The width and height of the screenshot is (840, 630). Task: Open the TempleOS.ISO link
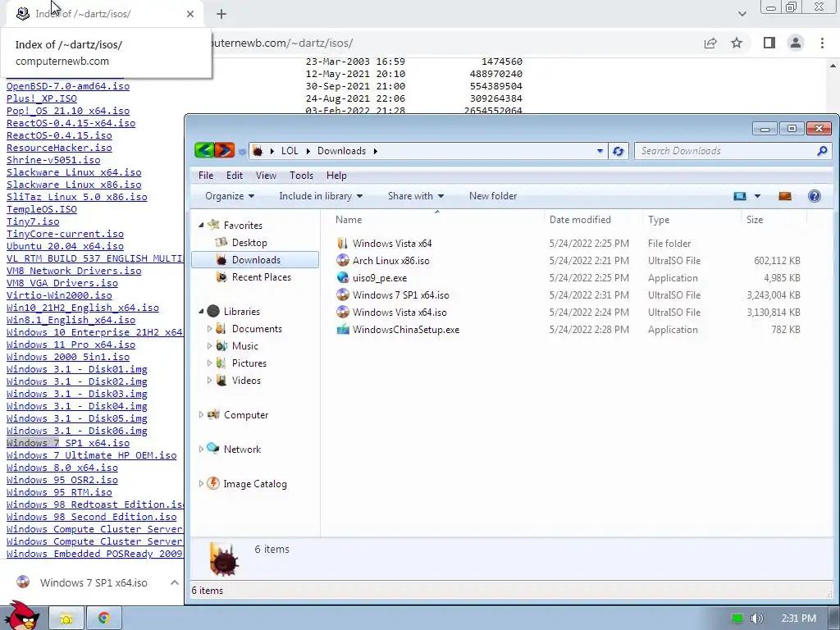point(42,209)
